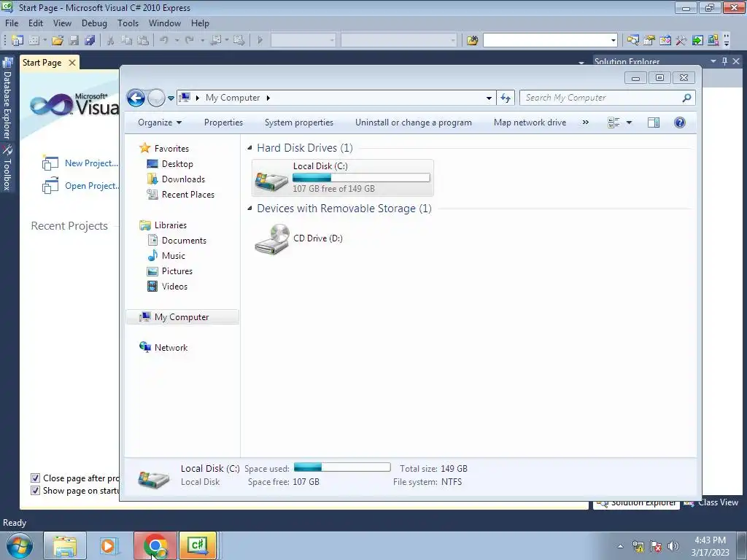Toggle the Explorer preview pane icon
747x560 pixels.
click(x=654, y=122)
